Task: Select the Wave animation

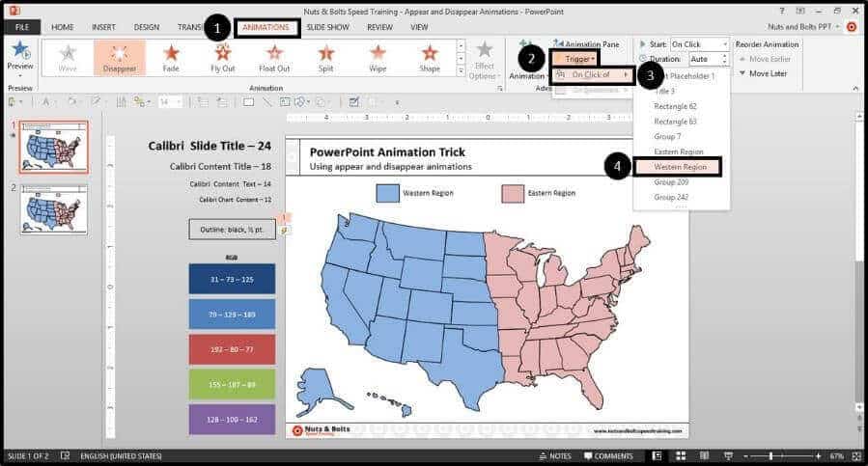Action: tap(68, 58)
